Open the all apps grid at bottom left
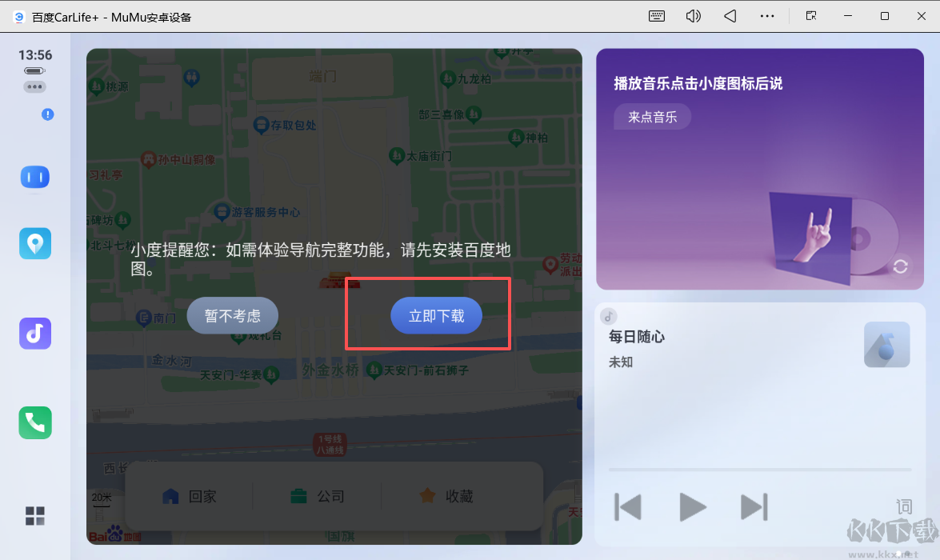940x560 pixels. [34, 517]
